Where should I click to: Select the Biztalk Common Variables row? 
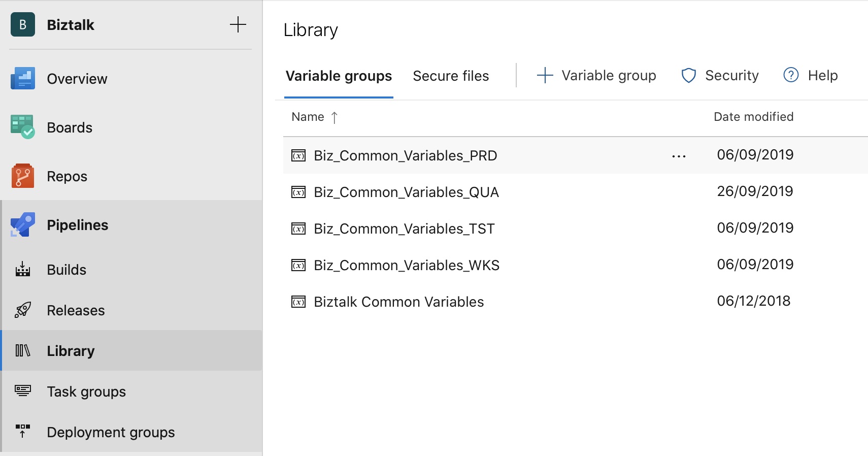[399, 301]
